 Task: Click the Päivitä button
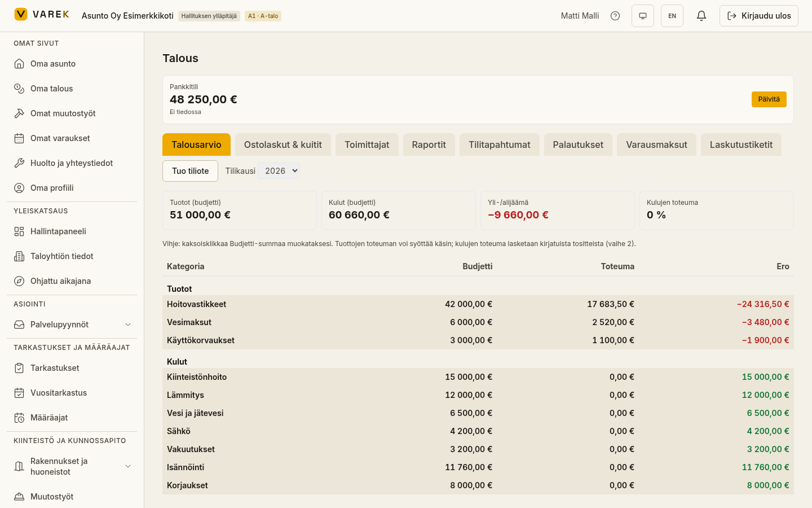769,99
